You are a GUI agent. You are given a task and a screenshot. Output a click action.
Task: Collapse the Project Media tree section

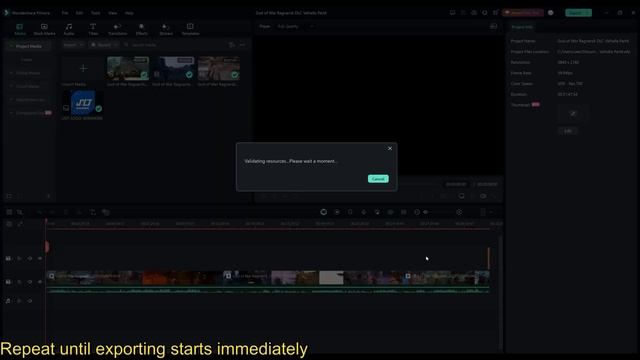pyautogui.click(x=11, y=46)
